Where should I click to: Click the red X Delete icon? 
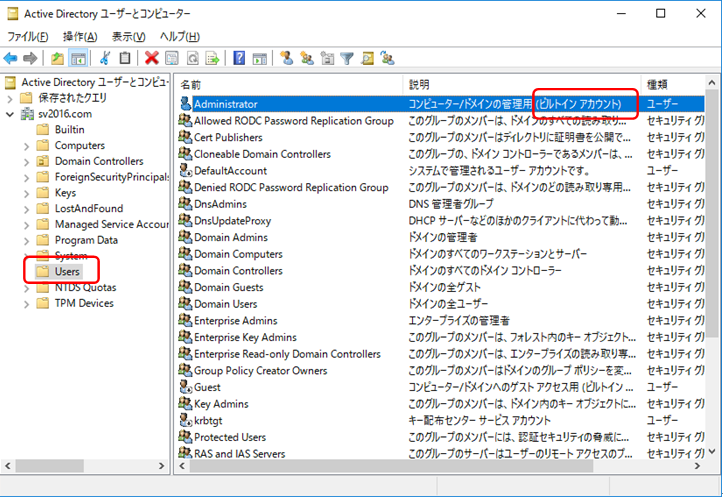(151, 59)
